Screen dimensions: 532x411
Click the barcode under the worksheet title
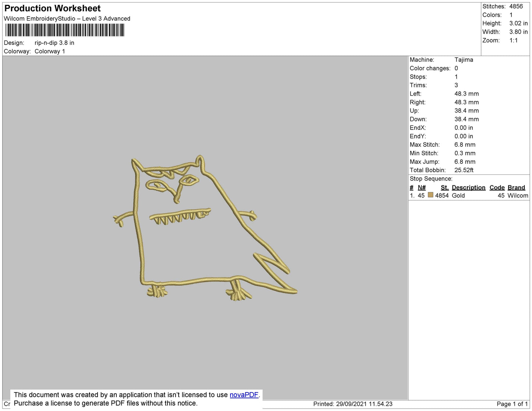[65, 30]
